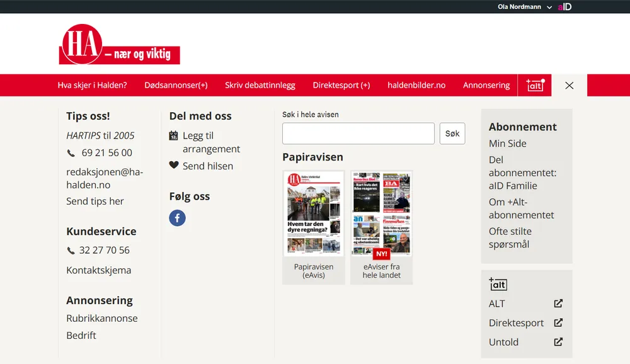Go to Min Side under Abonnement
Screen dimensions: 630x364
pos(507,144)
